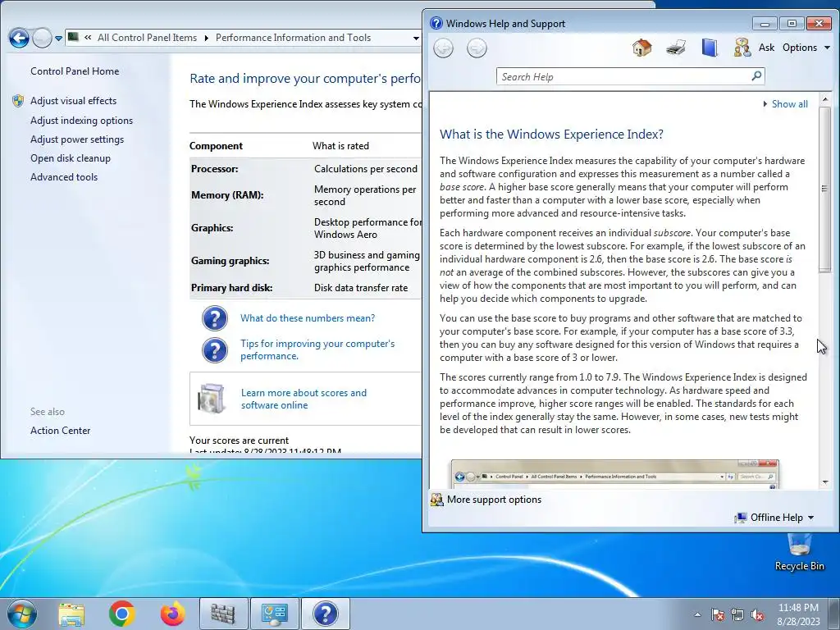The height and width of the screenshot is (630, 840).
Task: Switch to brick wall firewall taskbar item
Action: (x=223, y=614)
